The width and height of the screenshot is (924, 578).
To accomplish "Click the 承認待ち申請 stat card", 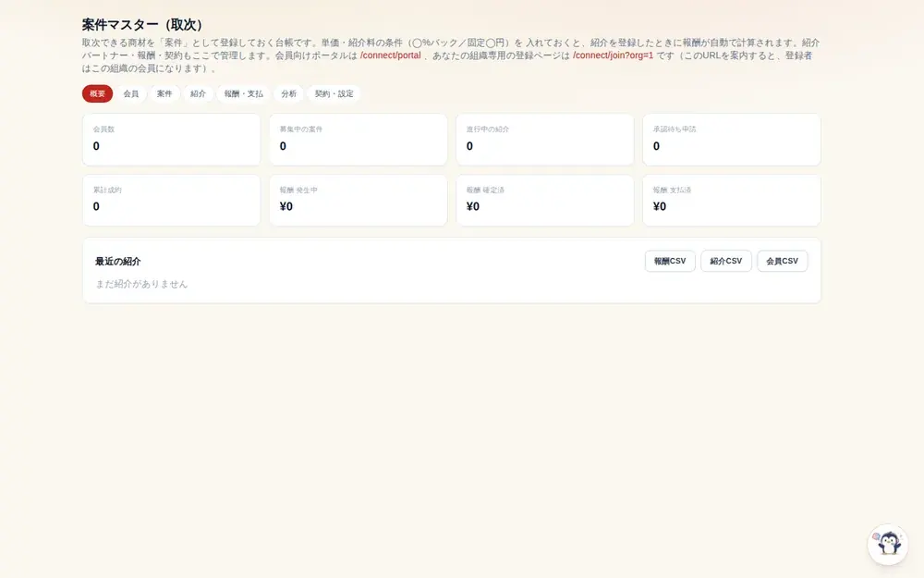I will coord(732,140).
